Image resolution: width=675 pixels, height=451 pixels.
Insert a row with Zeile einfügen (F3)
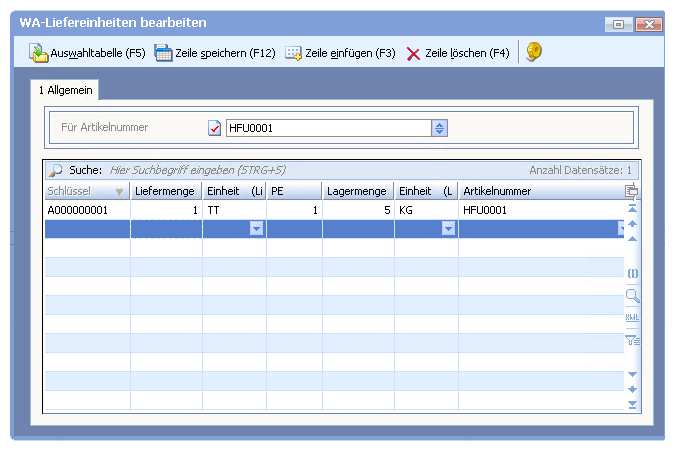[340, 53]
